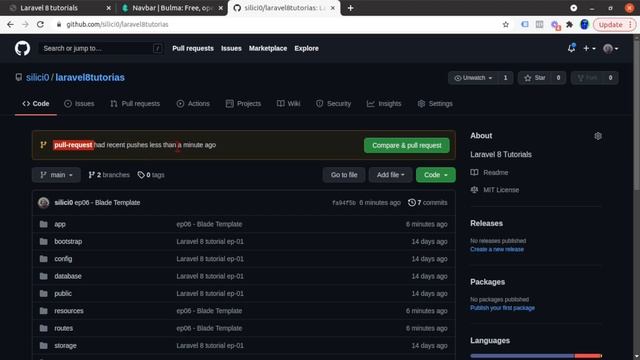The height and width of the screenshot is (360, 640).
Task: Open the stargazers count 0
Action: (558, 78)
